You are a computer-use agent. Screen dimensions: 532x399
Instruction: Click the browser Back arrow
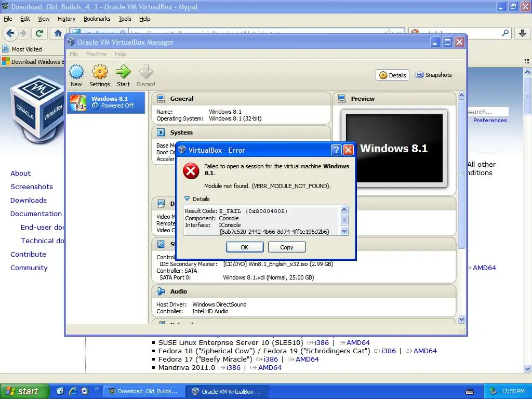coord(10,33)
